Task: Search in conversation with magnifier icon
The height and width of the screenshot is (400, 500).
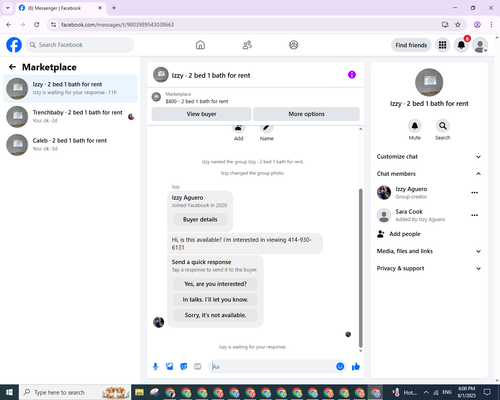Action: (x=443, y=126)
